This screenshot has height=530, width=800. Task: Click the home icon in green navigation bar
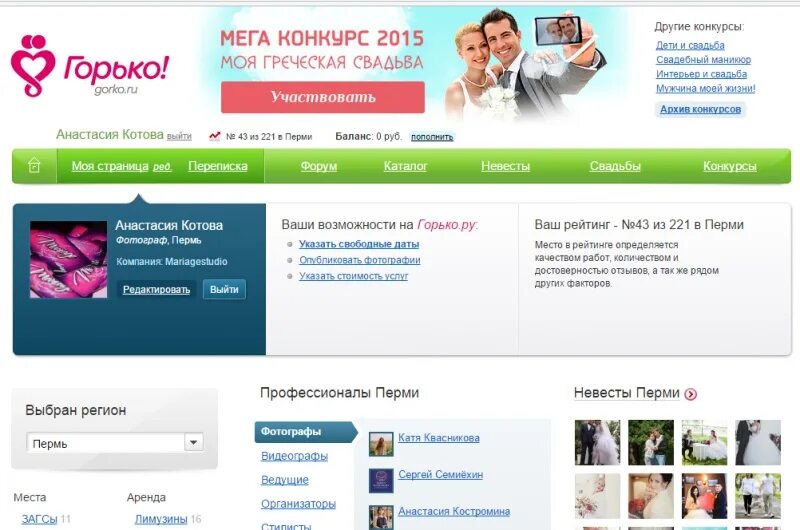[x=34, y=166]
